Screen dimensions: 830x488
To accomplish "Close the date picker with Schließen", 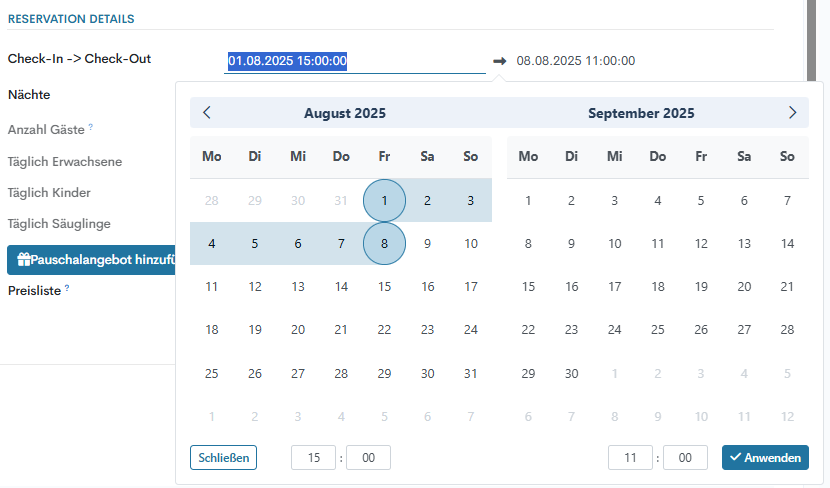I will (223, 458).
